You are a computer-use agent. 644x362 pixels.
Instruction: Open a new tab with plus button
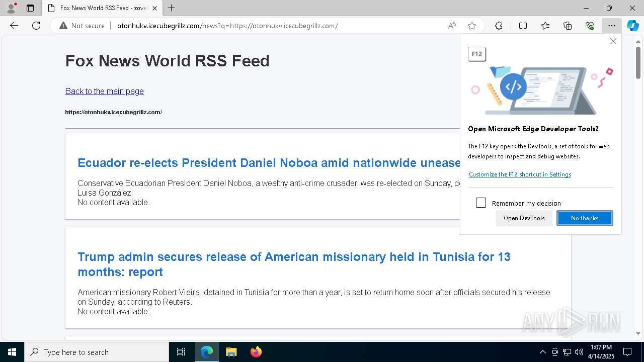pyautogui.click(x=172, y=8)
